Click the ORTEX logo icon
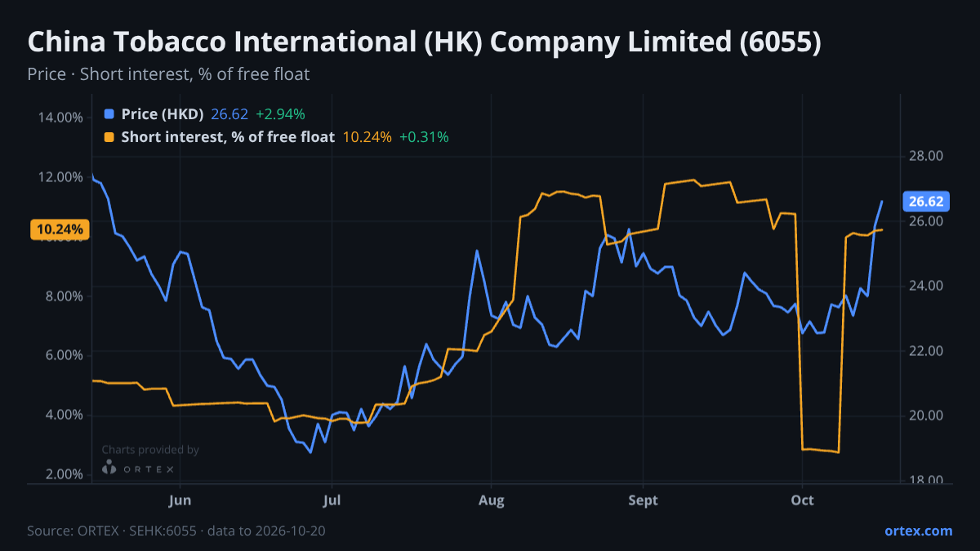The height and width of the screenshot is (551, 980). [x=109, y=468]
